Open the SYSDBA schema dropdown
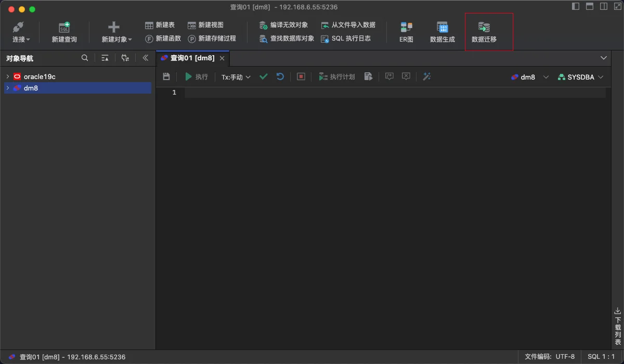The height and width of the screenshot is (364, 624). pos(580,77)
